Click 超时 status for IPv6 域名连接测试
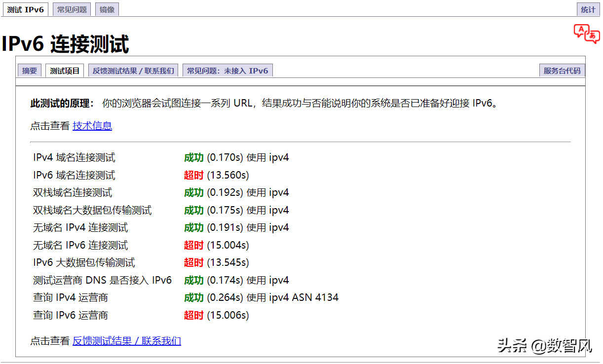 pos(193,175)
